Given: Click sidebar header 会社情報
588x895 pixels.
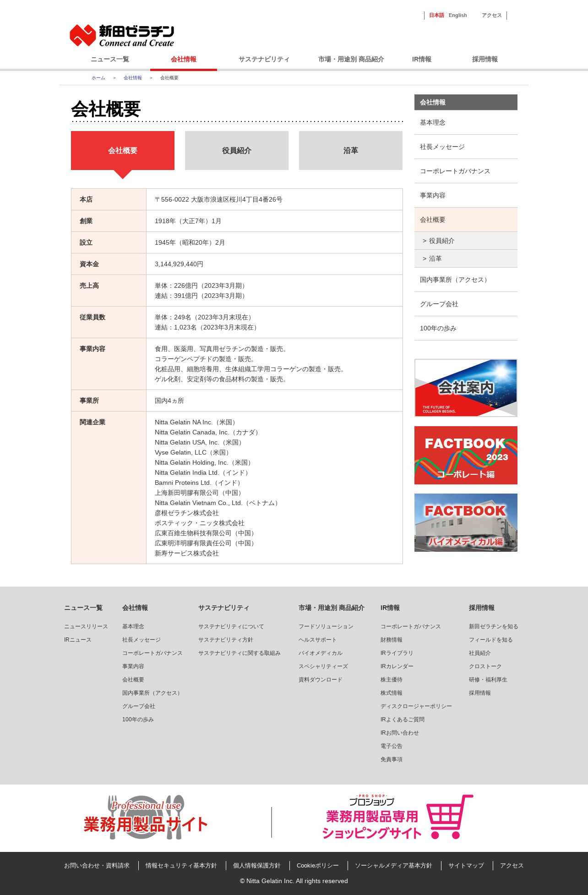Looking at the screenshot, I should 466,102.
